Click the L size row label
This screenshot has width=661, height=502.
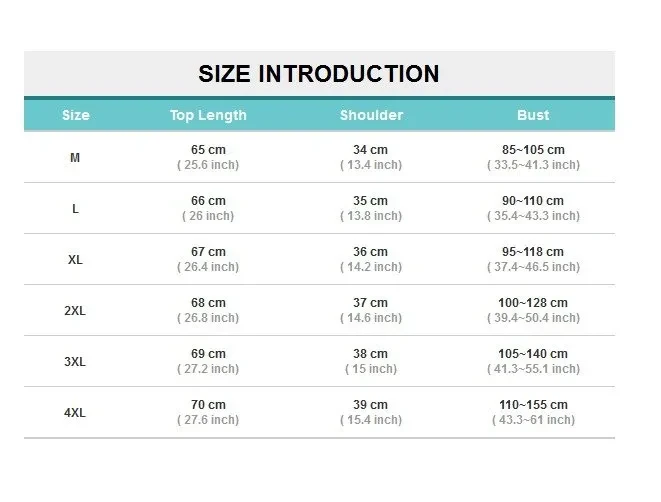(x=75, y=208)
